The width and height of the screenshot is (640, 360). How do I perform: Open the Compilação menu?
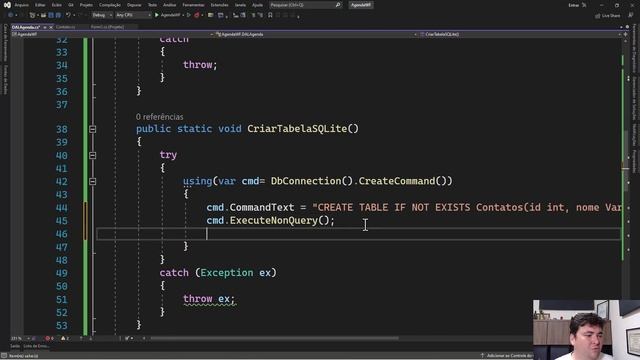click(110, 5)
